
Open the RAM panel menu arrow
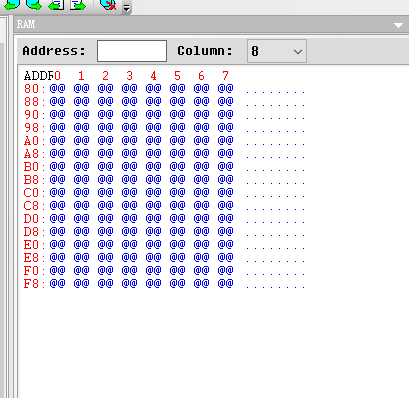point(398,25)
